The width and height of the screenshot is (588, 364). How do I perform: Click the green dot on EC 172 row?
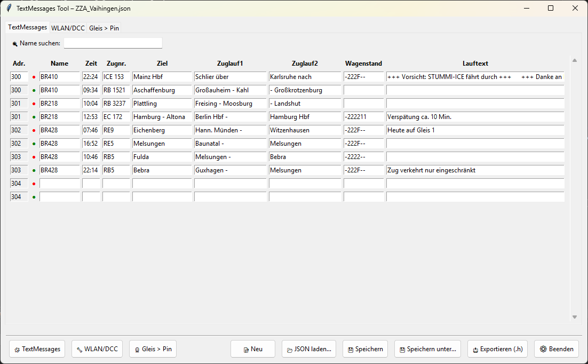tap(34, 117)
